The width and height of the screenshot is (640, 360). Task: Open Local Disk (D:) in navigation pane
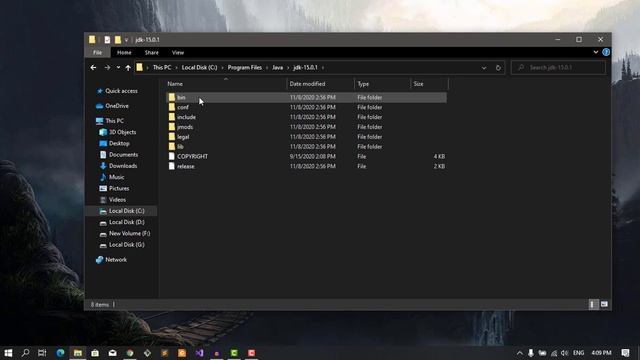(127, 222)
